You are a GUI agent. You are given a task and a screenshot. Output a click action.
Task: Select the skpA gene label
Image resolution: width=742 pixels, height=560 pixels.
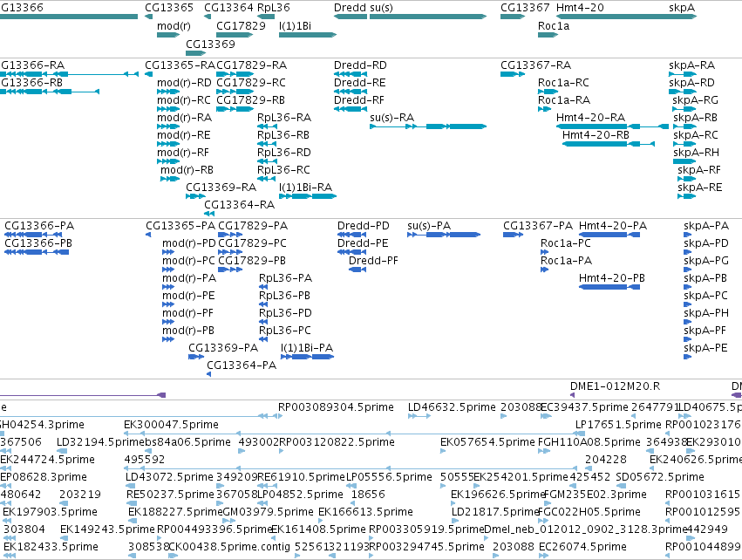click(x=682, y=8)
